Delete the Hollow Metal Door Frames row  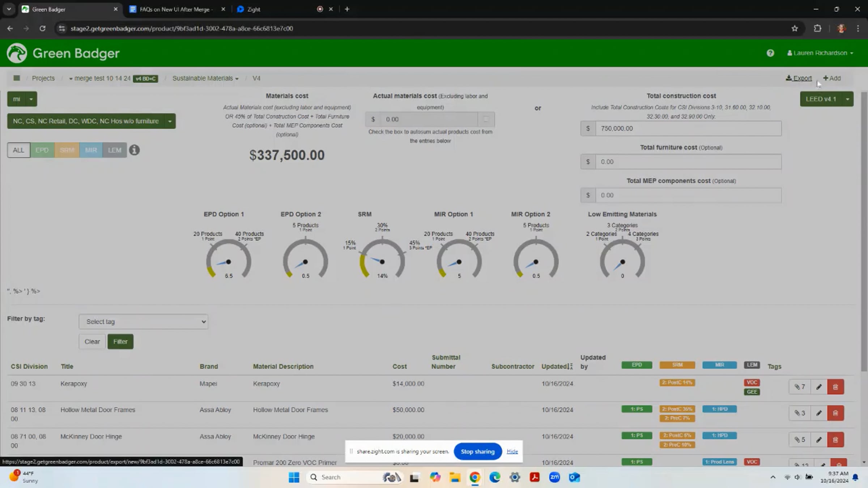(x=835, y=413)
